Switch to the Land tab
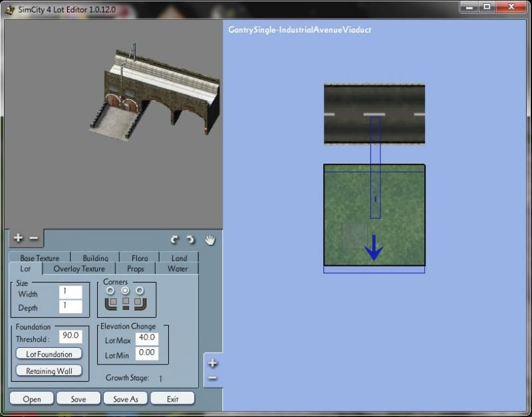The height and width of the screenshot is (417, 532). coord(179,257)
